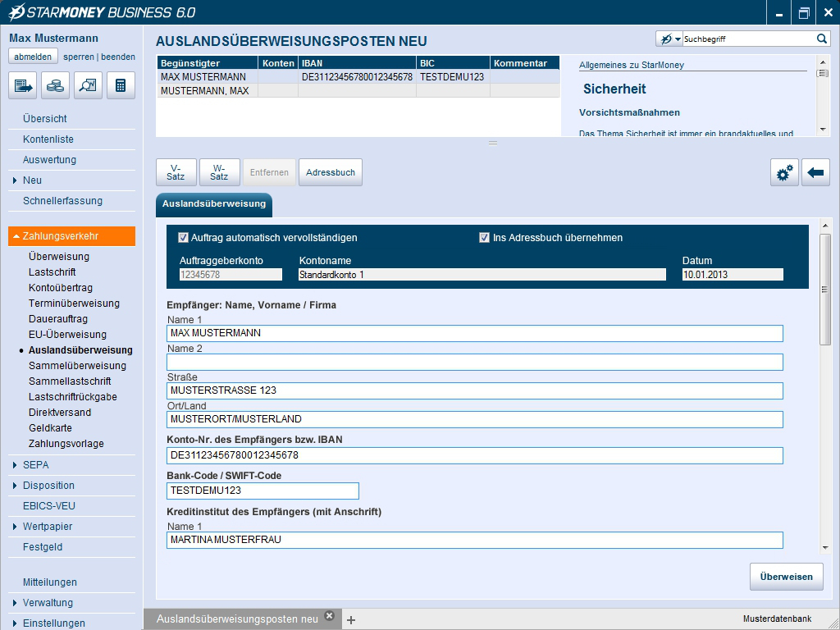The height and width of the screenshot is (630, 840).
Task: Open Mitteilungen in the sidebar
Action: 50,582
